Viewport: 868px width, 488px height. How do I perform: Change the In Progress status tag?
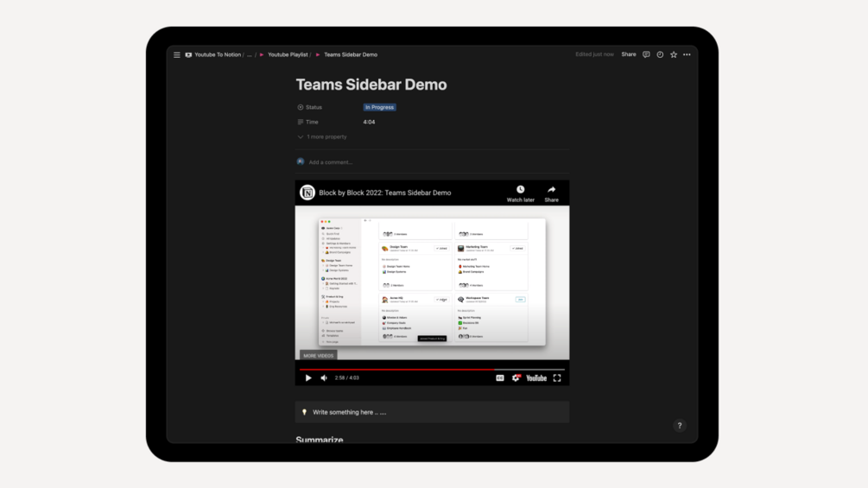[379, 107]
